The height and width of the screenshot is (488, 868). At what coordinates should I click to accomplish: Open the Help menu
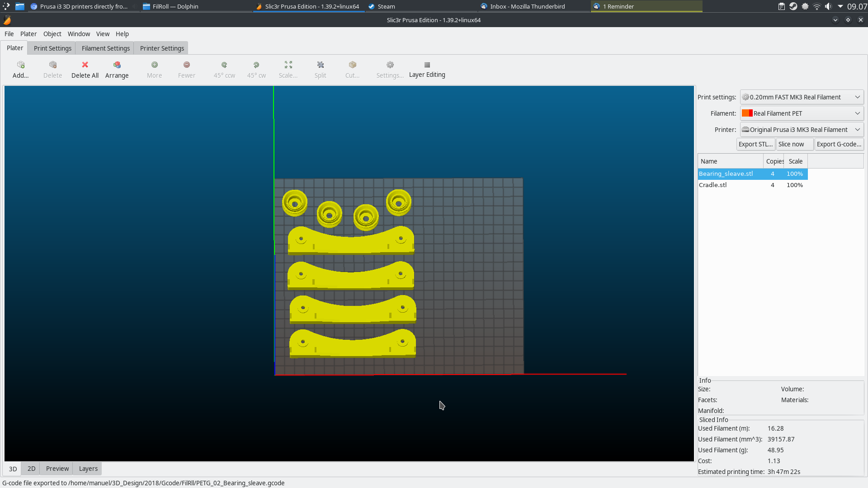point(122,34)
